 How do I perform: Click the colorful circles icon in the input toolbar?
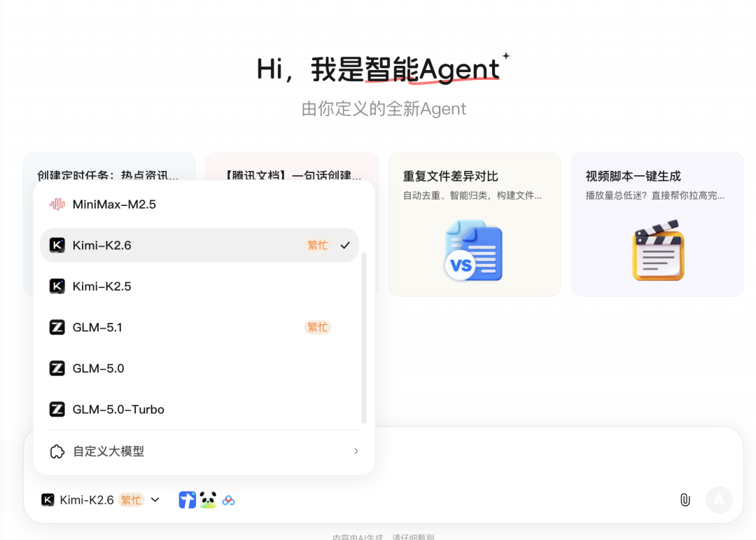pos(228,499)
